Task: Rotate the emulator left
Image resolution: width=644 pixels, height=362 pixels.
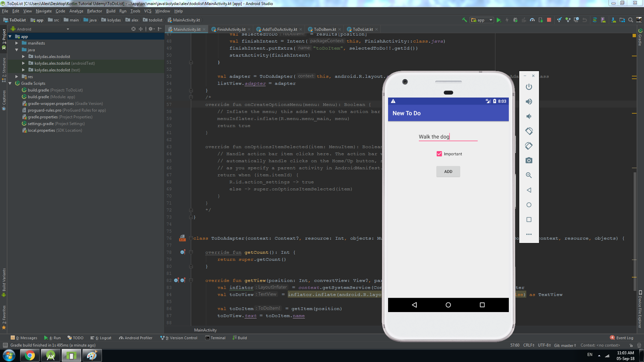Action: pyautogui.click(x=529, y=131)
